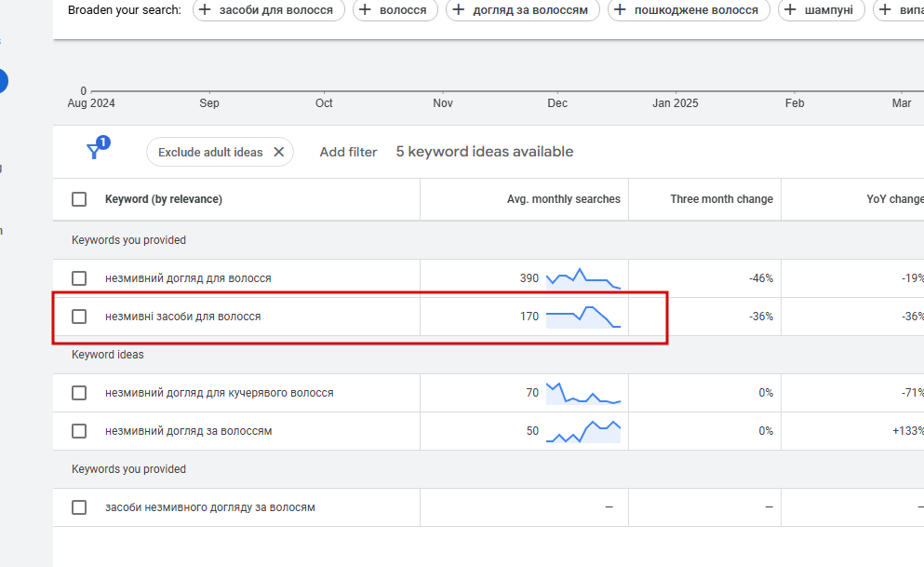Click trend sparkline for 390 searches row
The height and width of the screenshot is (567, 924).
click(x=583, y=278)
